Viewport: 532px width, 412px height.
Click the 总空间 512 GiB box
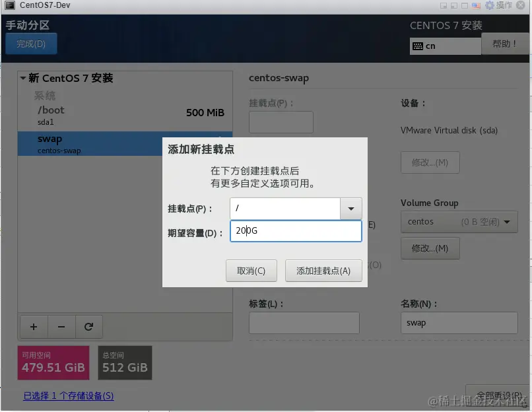(125, 362)
